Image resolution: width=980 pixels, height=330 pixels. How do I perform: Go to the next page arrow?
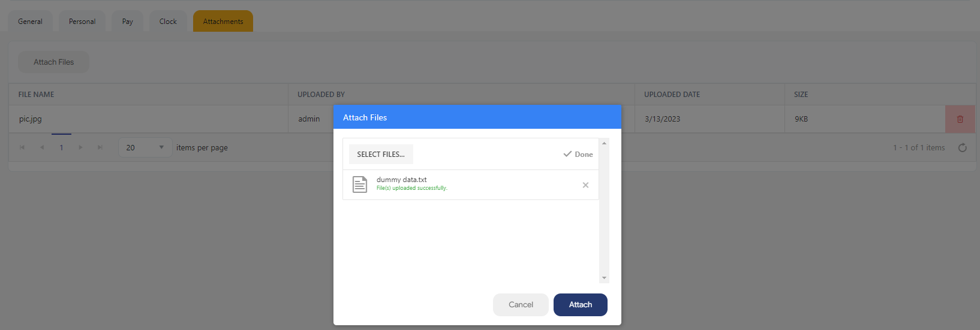(x=80, y=148)
